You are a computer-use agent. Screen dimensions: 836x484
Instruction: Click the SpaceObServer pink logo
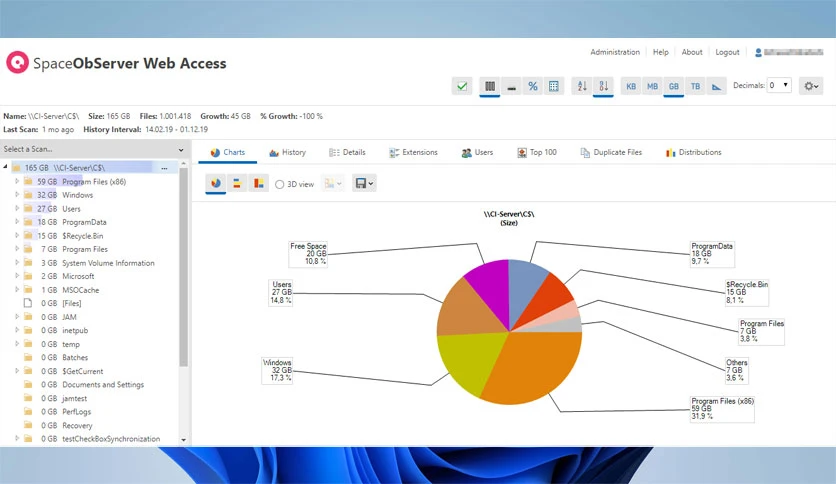click(x=17, y=62)
